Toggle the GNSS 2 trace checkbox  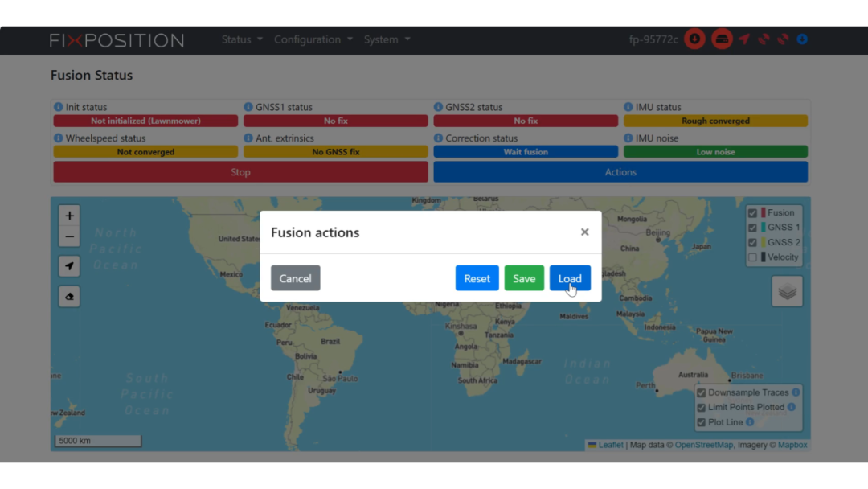(752, 243)
